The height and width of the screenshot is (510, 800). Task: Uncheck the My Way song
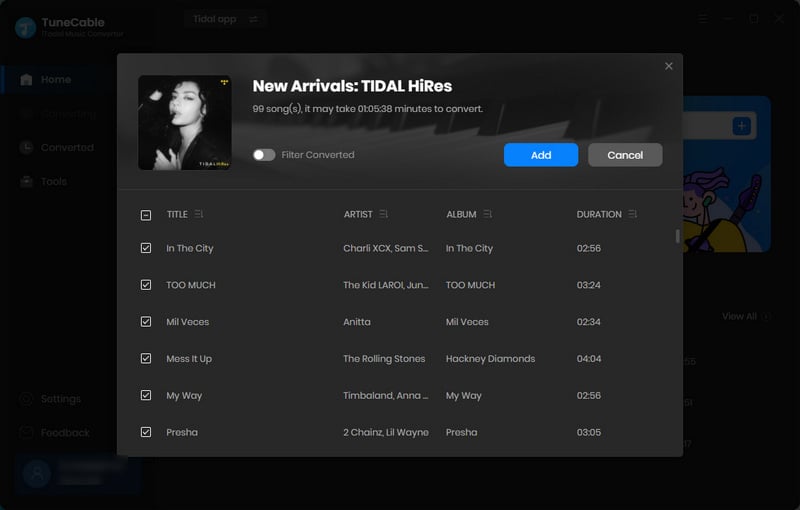click(x=146, y=395)
